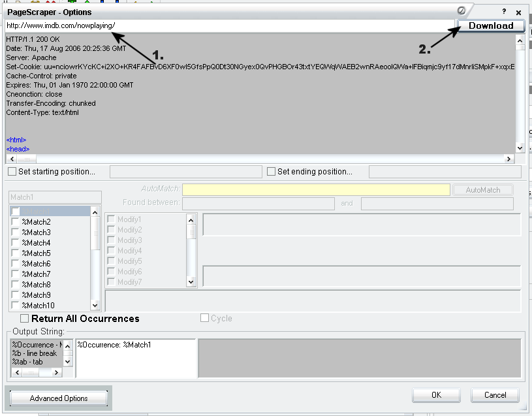Check the %Match7 checkbox
Image resolution: width=532 pixels, height=416 pixels.
[x=15, y=274]
